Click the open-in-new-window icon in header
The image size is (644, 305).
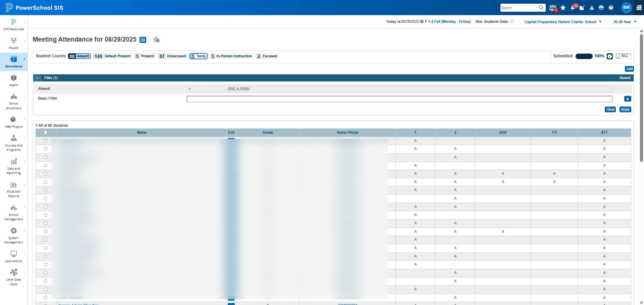coord(582,8)
